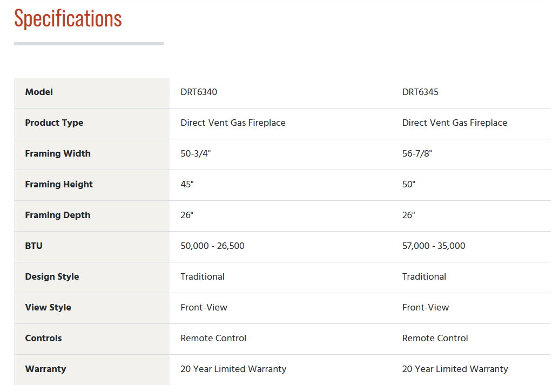Click the BTU row label
This screenshot has width=552, height=392.
tap(34, 246)
